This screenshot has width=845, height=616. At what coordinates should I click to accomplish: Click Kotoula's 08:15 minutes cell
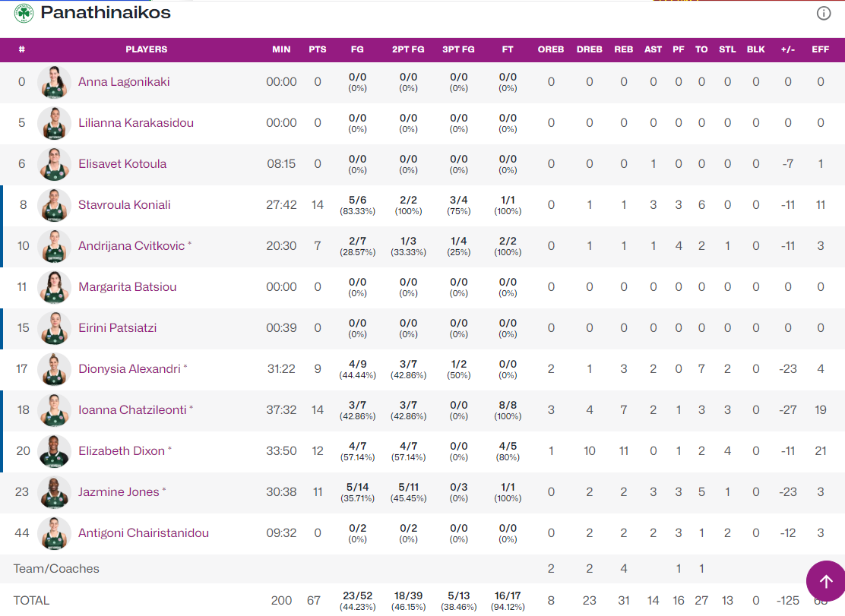(x=281, y=164)
